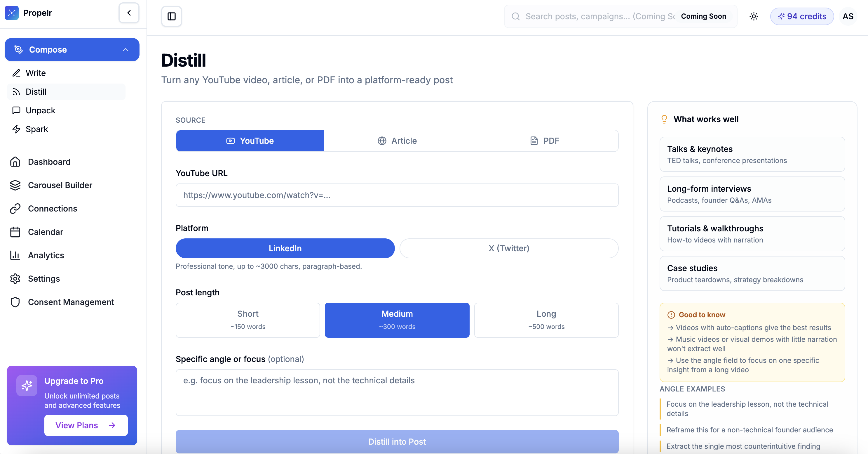868x454 pixels.
Task: Select X (Twitter) as platform
Action: pyautogui.click(x=509, y=248)
